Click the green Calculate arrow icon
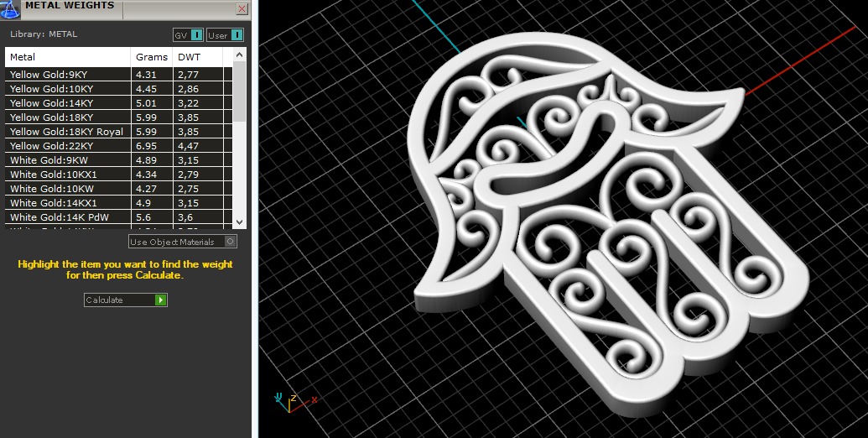The width and height of the screenshot is (868, 438). point(160,300)
